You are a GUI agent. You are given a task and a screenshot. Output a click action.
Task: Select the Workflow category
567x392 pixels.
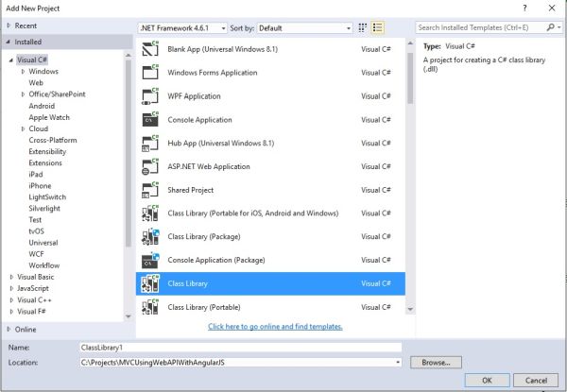(44, 265)
